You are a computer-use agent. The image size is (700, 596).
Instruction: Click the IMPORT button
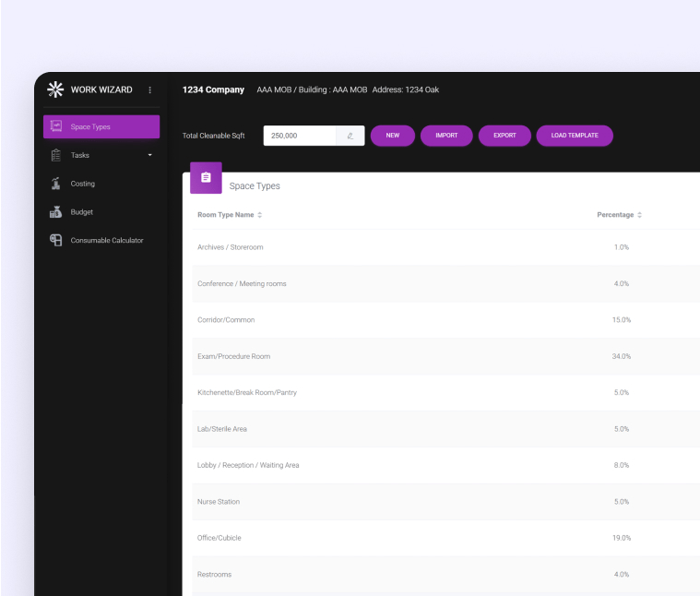[446, 136]
